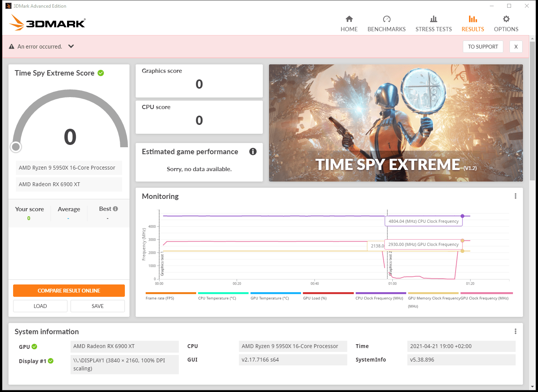The width and height of the screenshot is (538, 392).
Task: Click the TO SUPPORT button
Action: point(483,47)
